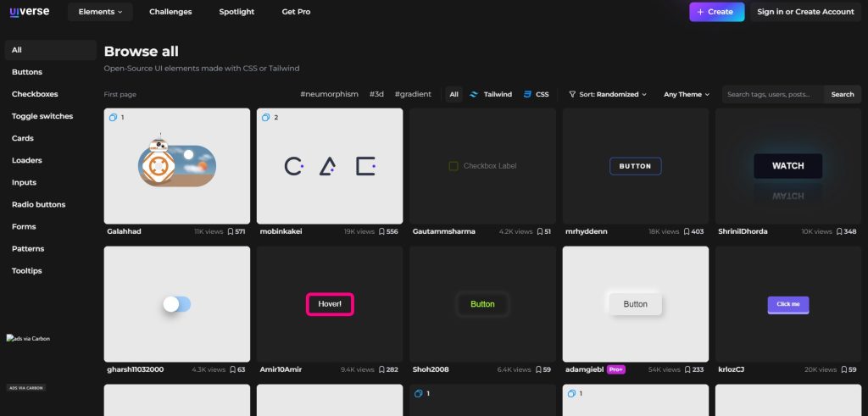The height and width of the screenshot is (416, 868).
Task: Select the All framework filter
Action: 454,95
